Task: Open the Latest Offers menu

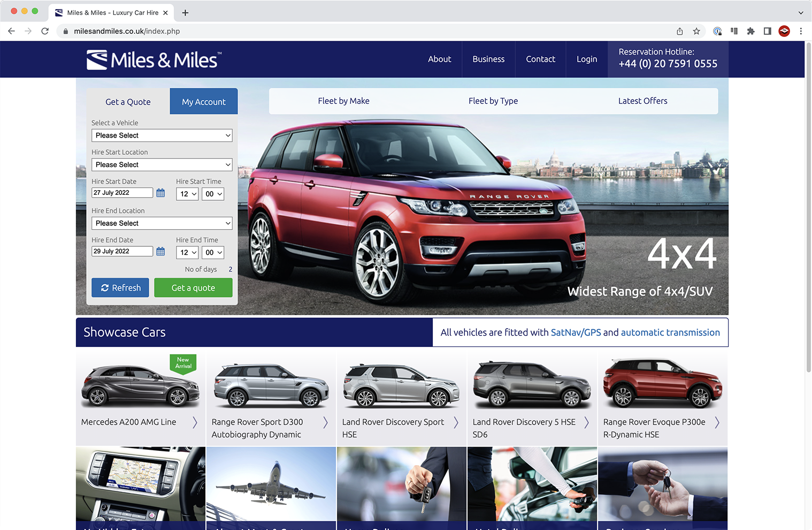Action: pyautogui.click(x=643, y=101)
